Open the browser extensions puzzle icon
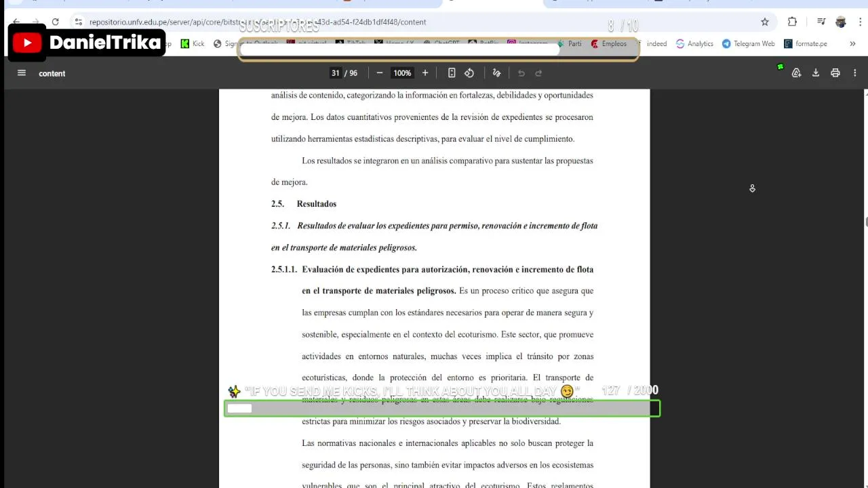The width and height of the screenshot is (868, 488). 792,22
